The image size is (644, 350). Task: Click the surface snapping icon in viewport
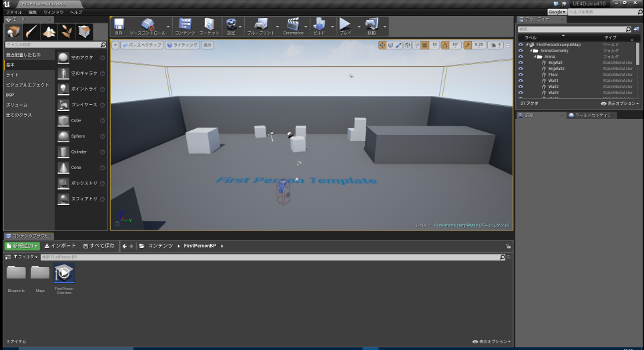point(416,45)
